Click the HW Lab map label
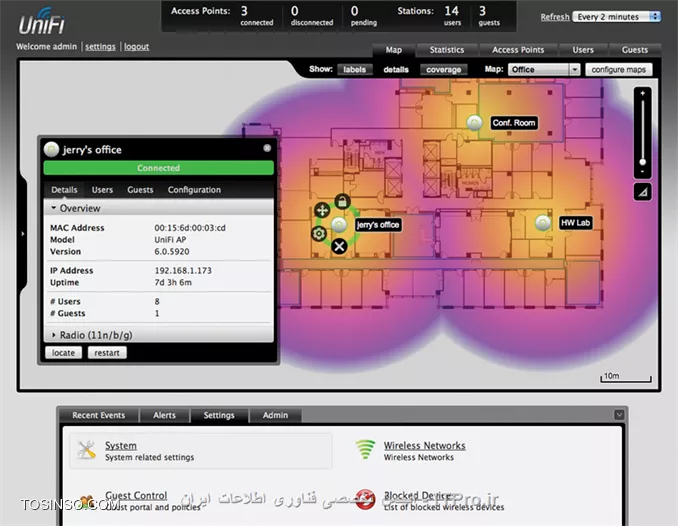Image resolution: width=678 pixels, height=526 pixels. [576, 223]
